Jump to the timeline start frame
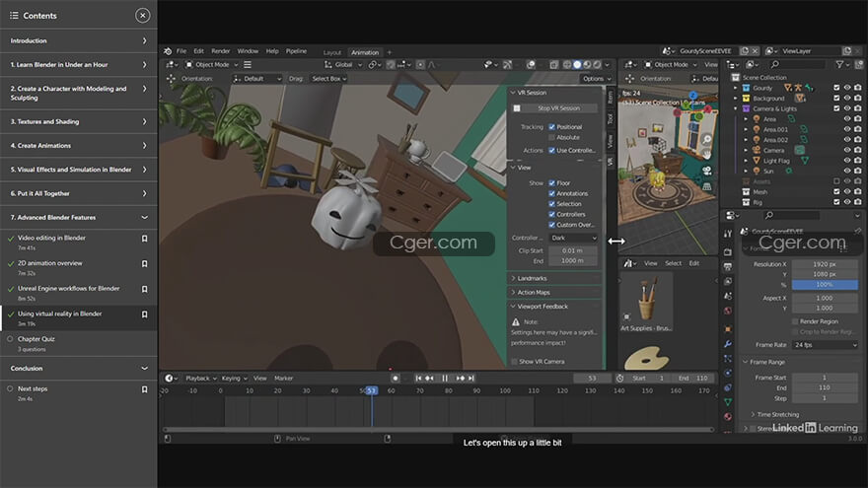The width and height of the screenshot is (868, 488). coord(418,379)
